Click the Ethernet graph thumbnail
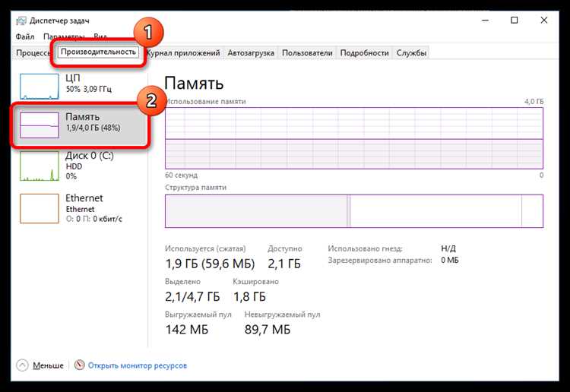Image resolution: width=570 pixels, height=392 pixels. 40,208
